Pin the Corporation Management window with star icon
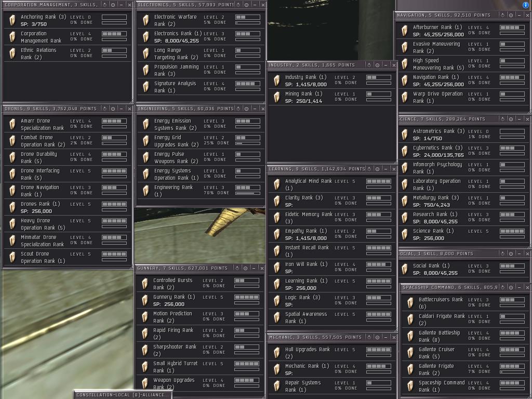 (x=105, y=5)
